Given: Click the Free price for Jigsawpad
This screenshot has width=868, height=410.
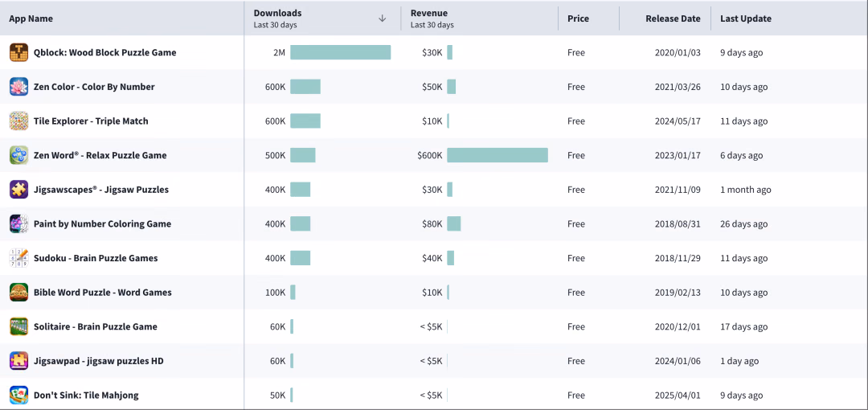Looking at the screenshot, I should point(576,361).
